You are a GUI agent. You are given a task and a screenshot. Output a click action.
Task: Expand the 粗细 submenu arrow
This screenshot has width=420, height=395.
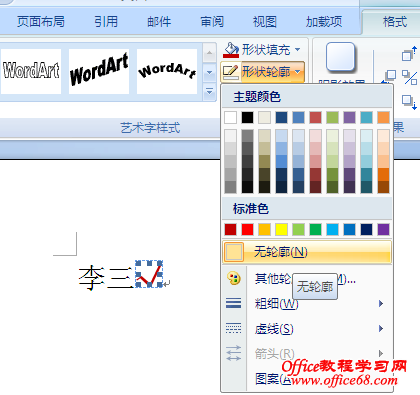(381, 303)
